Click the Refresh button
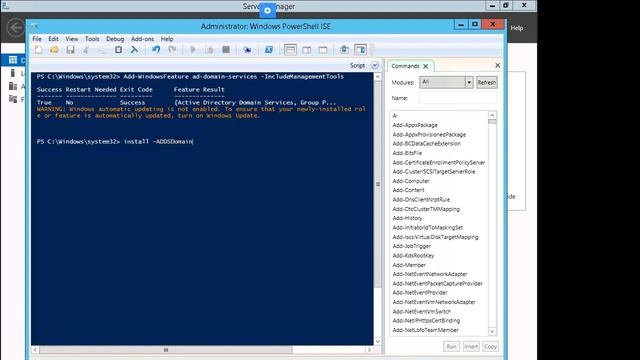This screenshot has width=640, height=360. [487, 82]
